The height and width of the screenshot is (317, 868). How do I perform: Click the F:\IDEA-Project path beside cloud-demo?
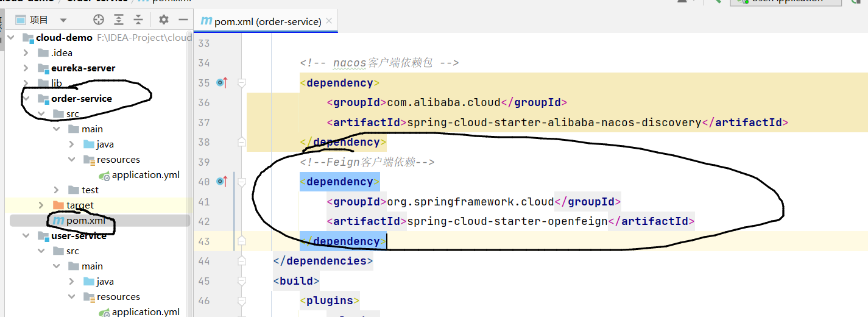(144, 38)
